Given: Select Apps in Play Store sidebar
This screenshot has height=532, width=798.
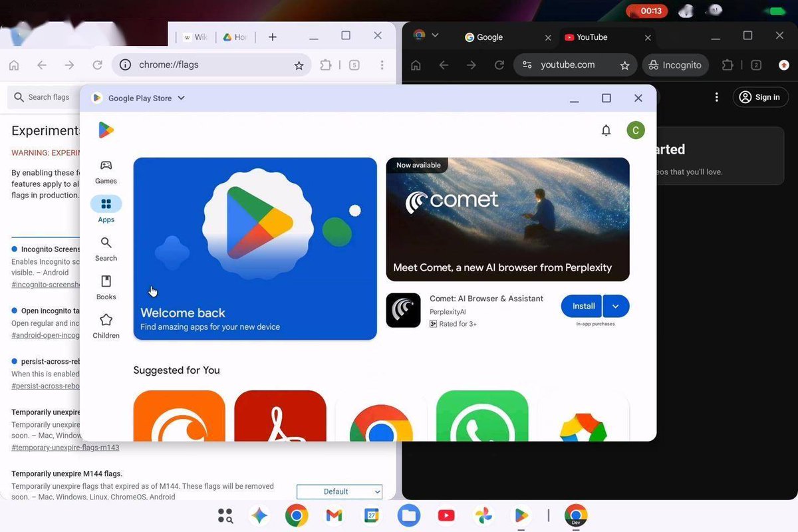Looking at the screenshot, I should [x=106, y=209].
